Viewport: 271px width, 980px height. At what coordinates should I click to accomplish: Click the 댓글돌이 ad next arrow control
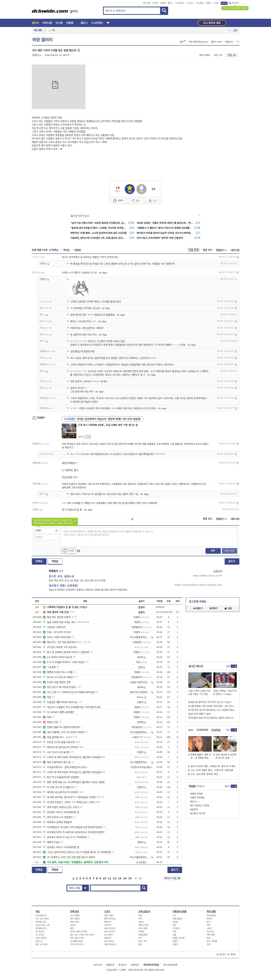(89, 437)
